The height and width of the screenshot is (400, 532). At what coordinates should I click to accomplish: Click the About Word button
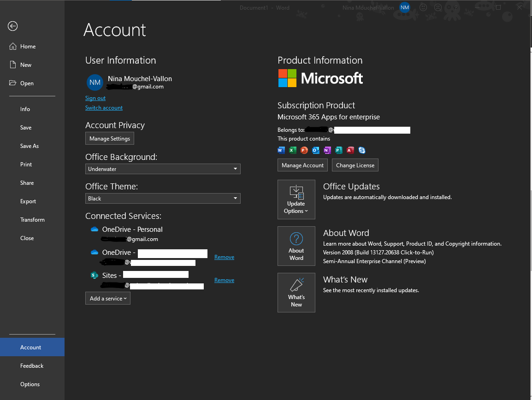click(296, 246)
